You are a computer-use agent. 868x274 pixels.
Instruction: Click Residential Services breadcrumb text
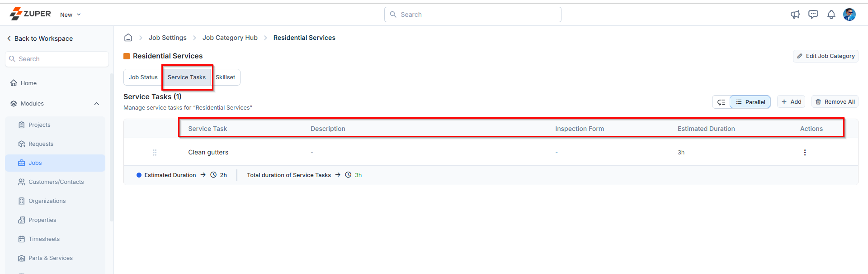(x=304, y=38)
